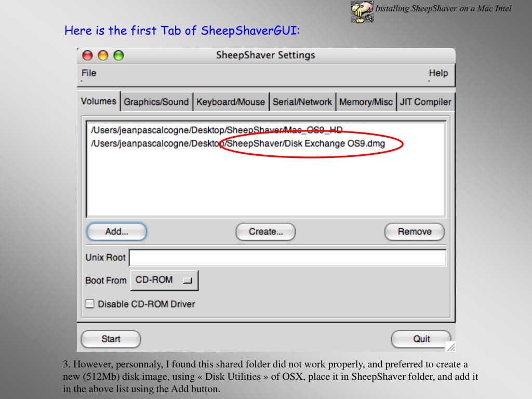Click the Add... button
Screen dimensions: 532x399
117,232
